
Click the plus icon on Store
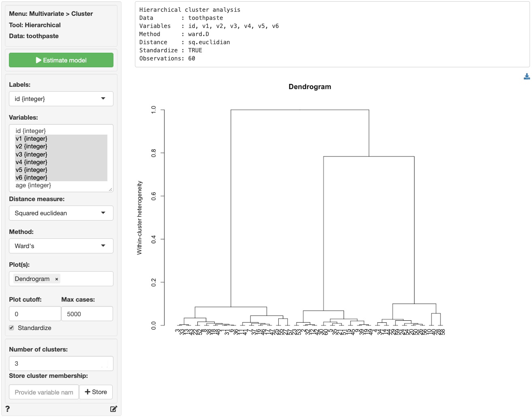[87, 392]
